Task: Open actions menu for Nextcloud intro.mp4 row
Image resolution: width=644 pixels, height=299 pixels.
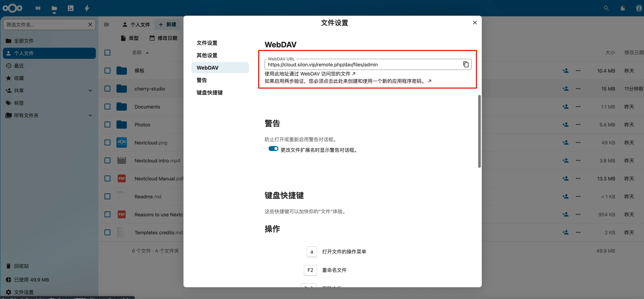Action: [578, 161]
